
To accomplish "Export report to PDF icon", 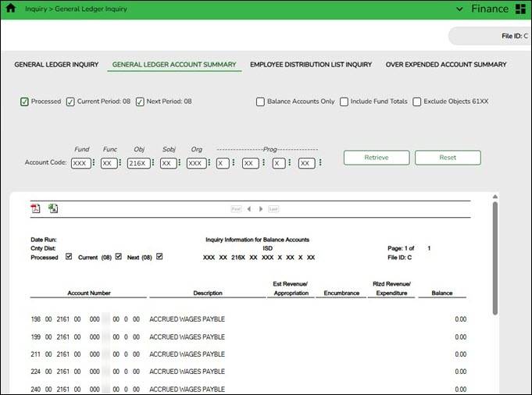I will [x=35, y=208].
